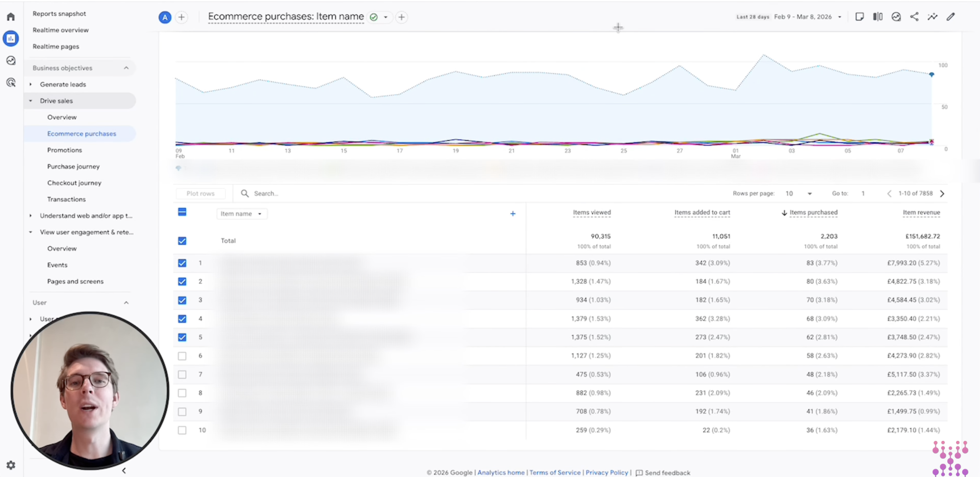
Task: Enable the checkbox for row 7
Action: point(182,374)
